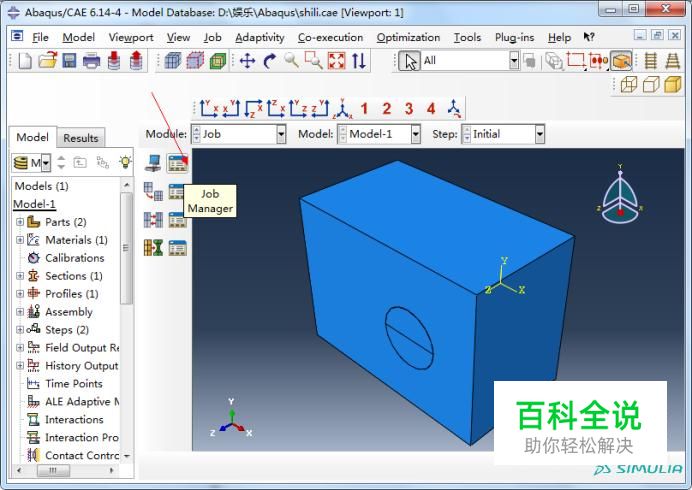This screenshot has height=490, width=692.
Task: Toggle perspective view on
Action: pyautogui.click(x=673, y=61)
